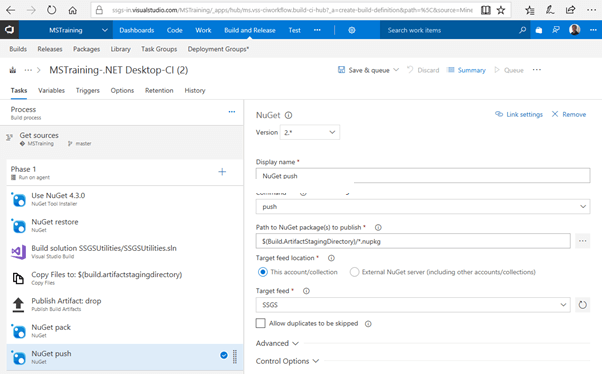
Task: Click info icon beside Target feed location
Action: pos(331,258)
